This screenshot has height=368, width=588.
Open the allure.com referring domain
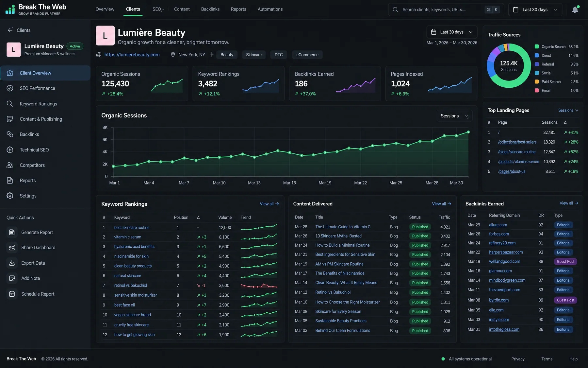pos(498,225)
